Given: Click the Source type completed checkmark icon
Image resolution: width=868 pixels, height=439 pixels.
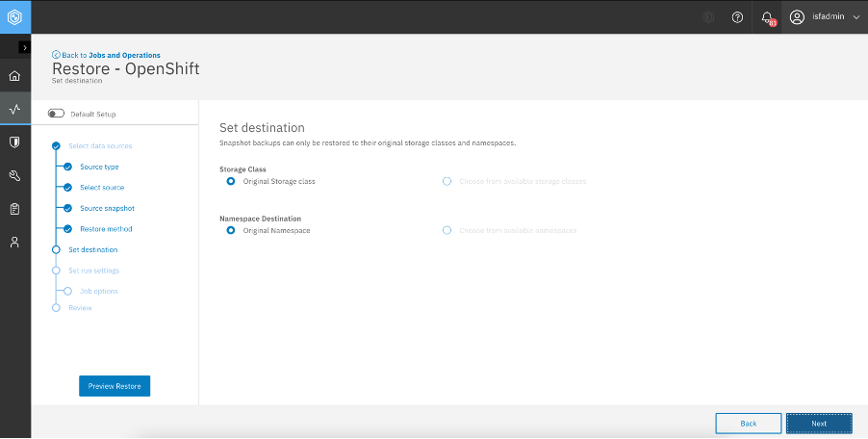Looking at the screenshot, I should tap(67, 167).
